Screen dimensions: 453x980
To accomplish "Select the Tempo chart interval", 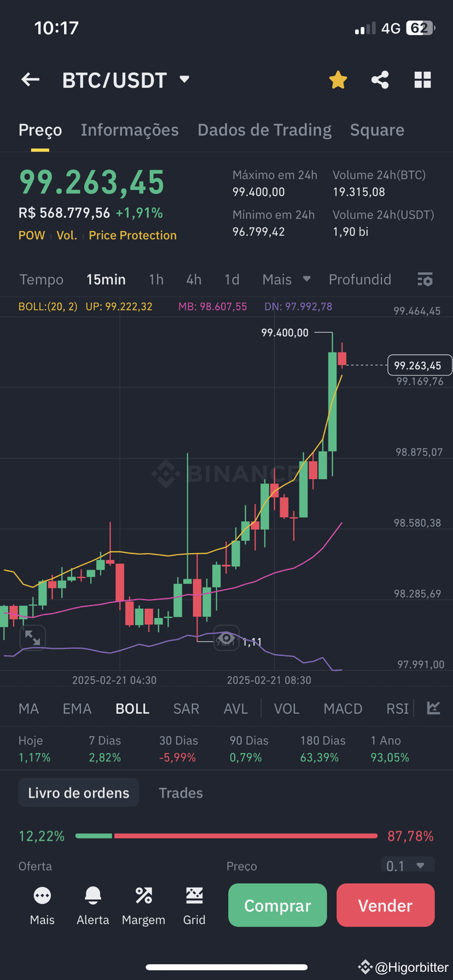I will point(42,279).
